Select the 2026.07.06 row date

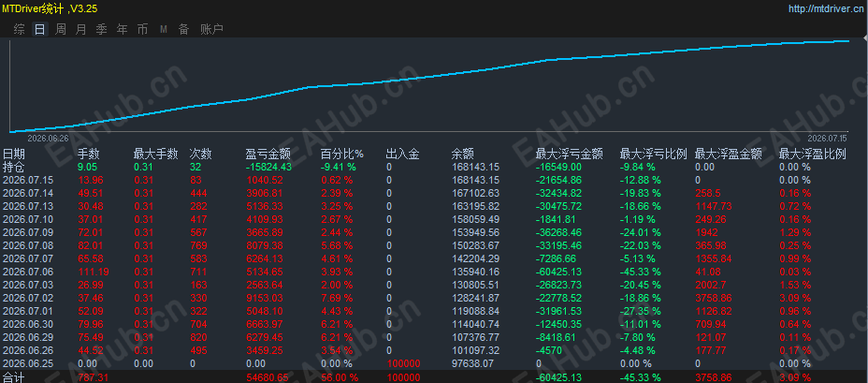[28, 272]
